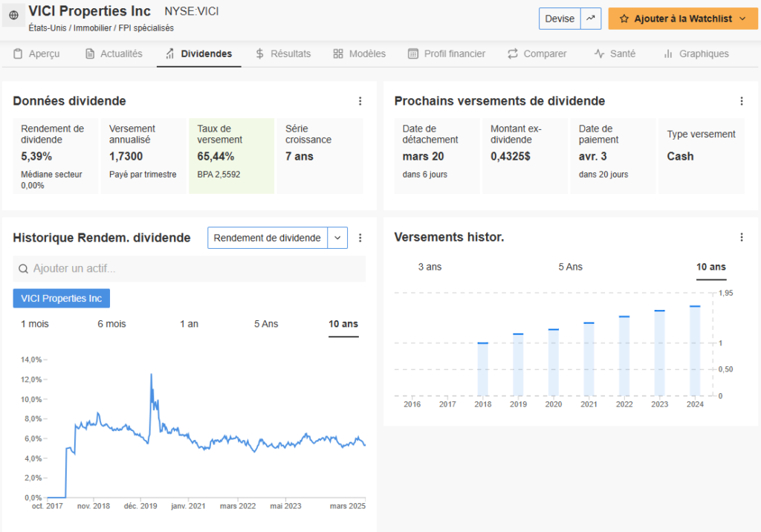Click the Devise button

pos(560,19)
